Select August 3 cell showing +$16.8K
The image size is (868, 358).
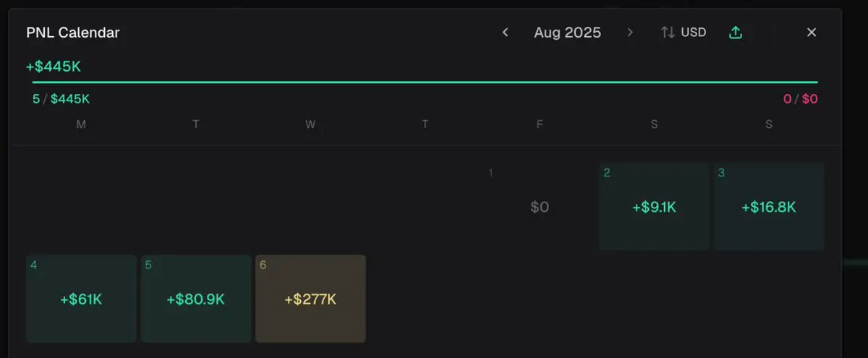coord(769,207)
